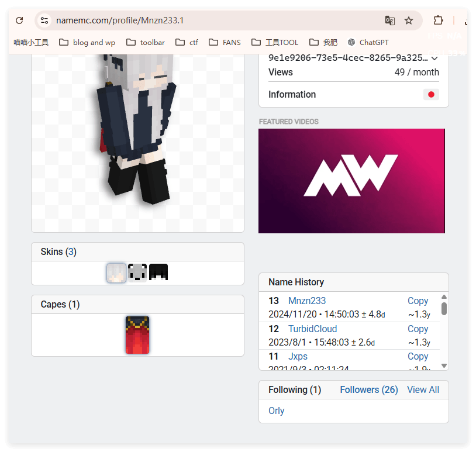Click the Name History scrollbar down arrow

pyautogui.click(x=444, y=365)
